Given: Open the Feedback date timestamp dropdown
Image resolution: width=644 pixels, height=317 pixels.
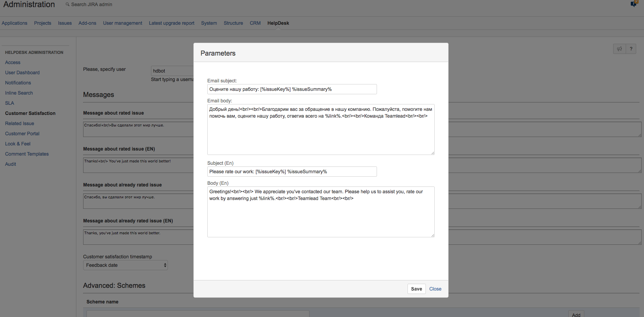Looking at the screenshot, I should 125,265.
